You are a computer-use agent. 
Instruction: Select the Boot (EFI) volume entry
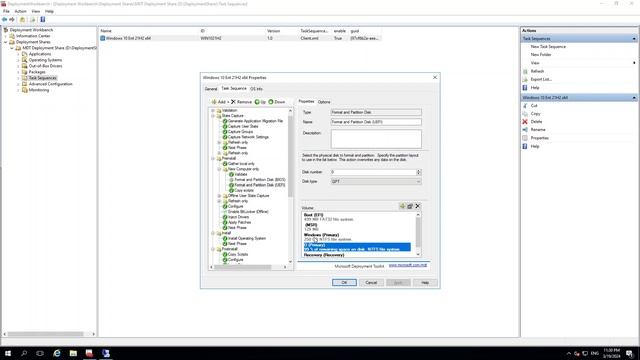click(x=356, y=217)
